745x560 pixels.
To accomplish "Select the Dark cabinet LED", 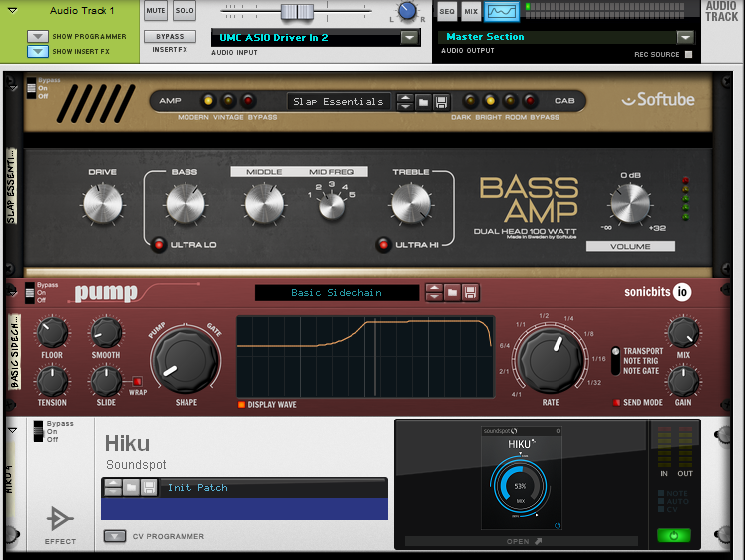I will click(x=470, y=100).
